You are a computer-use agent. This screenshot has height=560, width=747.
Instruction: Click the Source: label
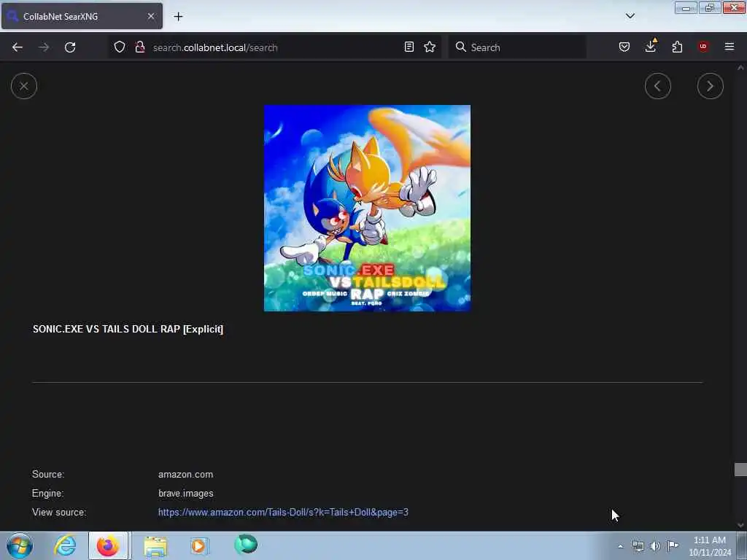tap(48, 474)
